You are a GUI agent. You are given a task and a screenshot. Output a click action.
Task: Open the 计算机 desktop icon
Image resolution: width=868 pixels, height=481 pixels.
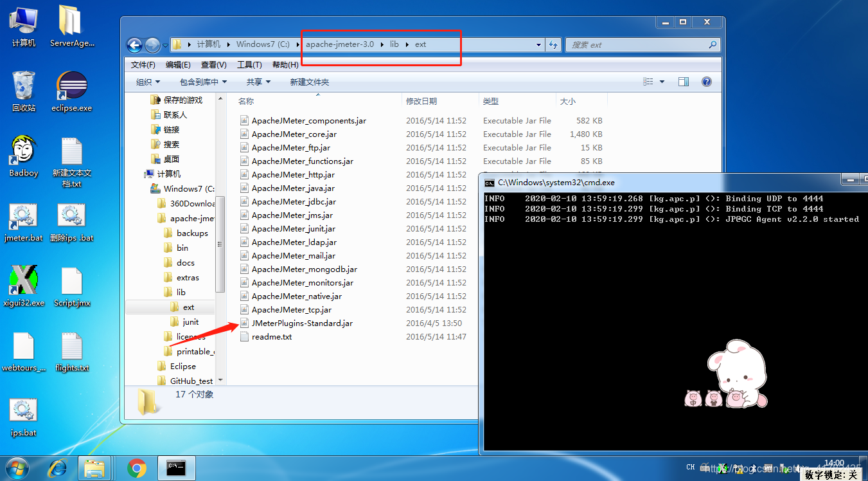[24, 26]
